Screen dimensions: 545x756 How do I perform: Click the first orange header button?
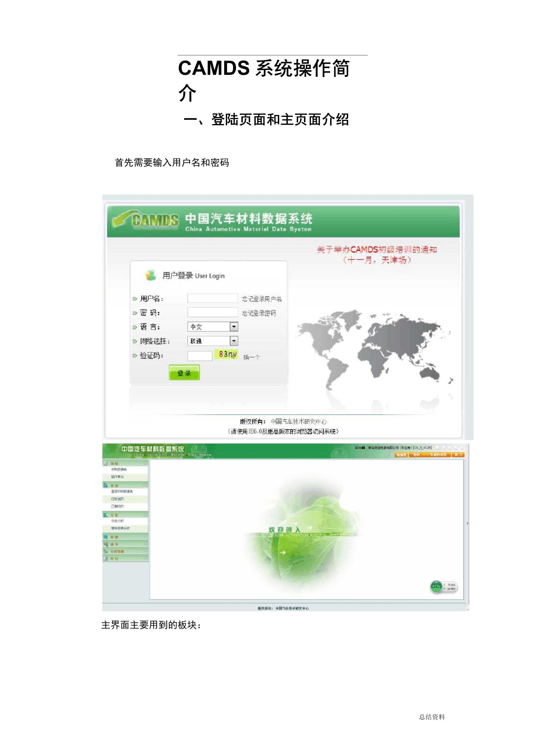(x=401, y=455)
